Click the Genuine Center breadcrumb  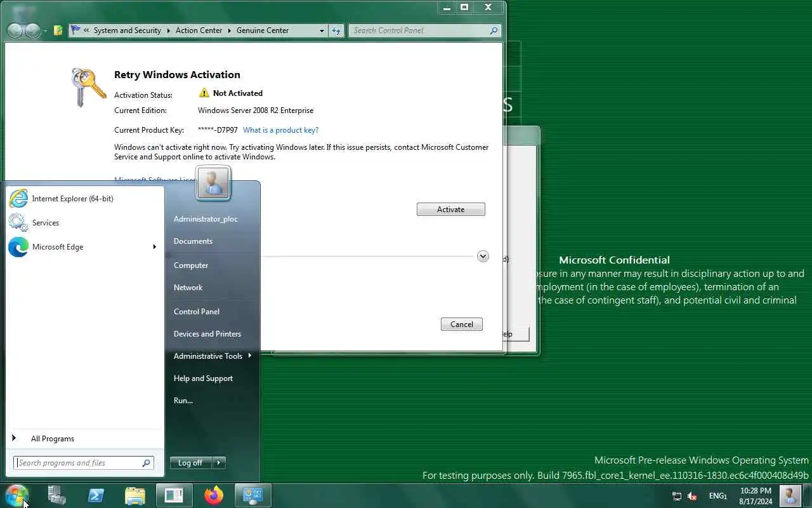(263, 30)
